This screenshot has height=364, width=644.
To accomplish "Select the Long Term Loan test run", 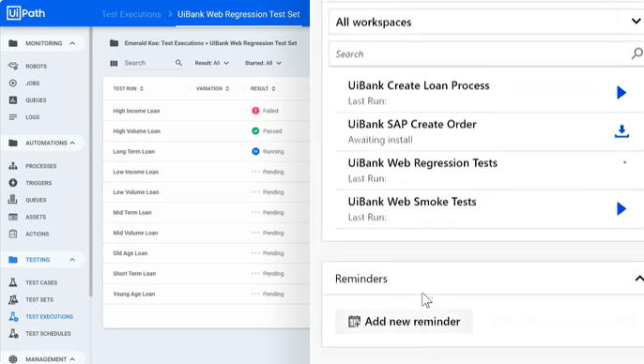I will tap(207, 151).
